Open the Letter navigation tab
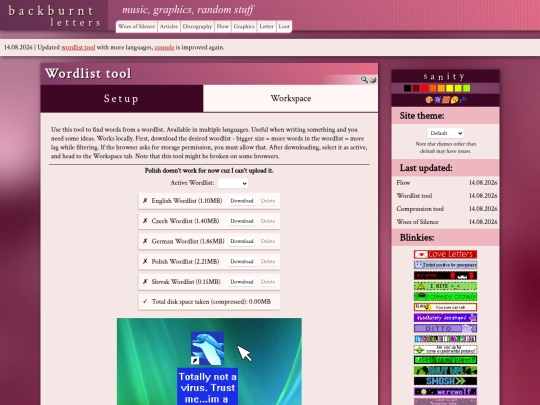540x405 pixels. 266,27
